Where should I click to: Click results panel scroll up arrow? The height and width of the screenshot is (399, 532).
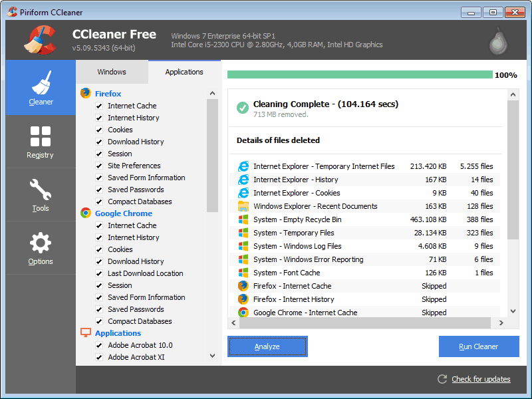pyautogui.click(x=513, y=94)
